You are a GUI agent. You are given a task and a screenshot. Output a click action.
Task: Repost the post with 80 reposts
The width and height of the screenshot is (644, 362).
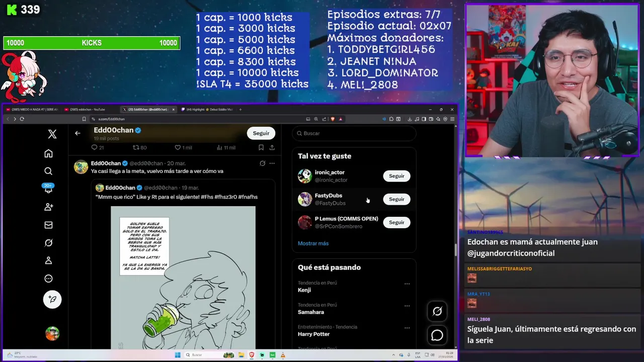coord(139,147)
